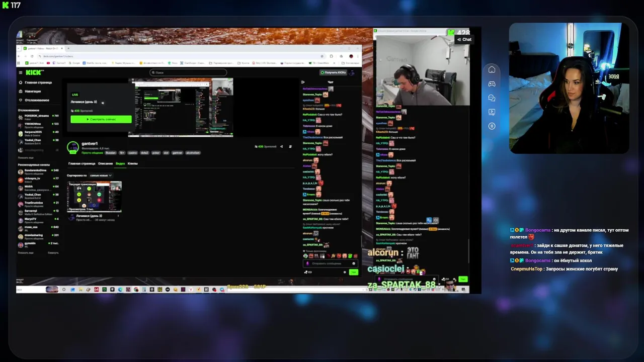Send message with green Чат button in browser
The height and width of the screenshot is (362, 644).
point(353,272)
